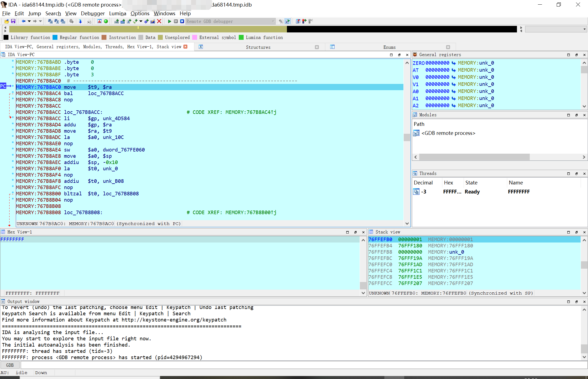Screen dimensions: 588x379
Task: Save the IDA database
Action: point(13,21)
